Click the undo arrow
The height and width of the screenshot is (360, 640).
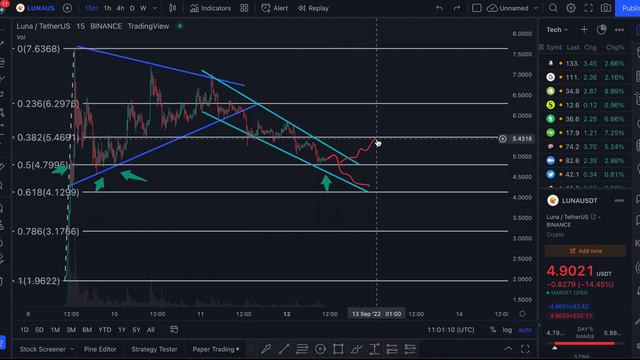point(439,8)
